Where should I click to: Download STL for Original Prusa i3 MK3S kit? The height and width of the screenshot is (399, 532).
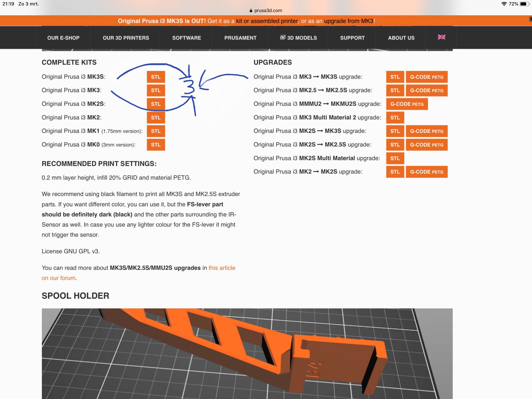pyautogui.click(x=156, y=77)
